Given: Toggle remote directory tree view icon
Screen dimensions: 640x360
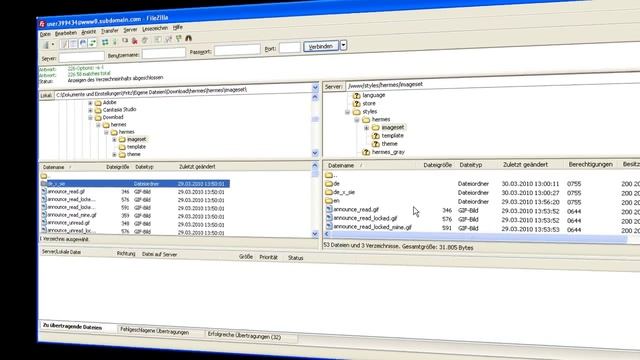Looking at the screenshot, I should (x=83, y=42).
